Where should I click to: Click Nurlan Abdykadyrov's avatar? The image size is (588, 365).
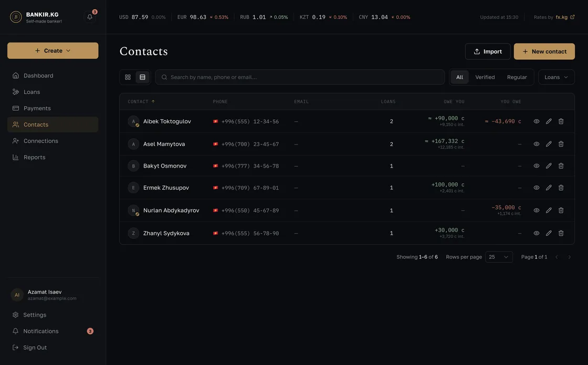[x=133, y=211]
